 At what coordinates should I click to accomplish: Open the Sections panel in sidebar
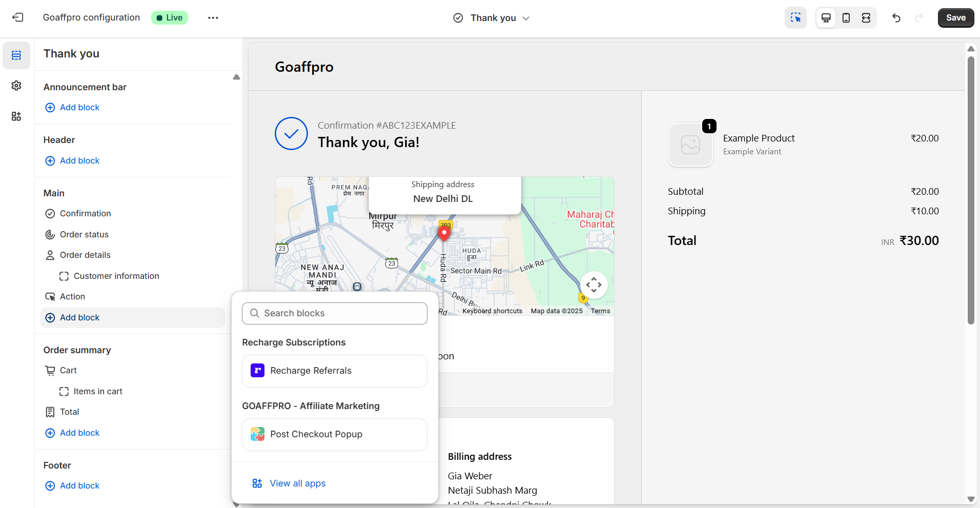(x=16, y=55)
